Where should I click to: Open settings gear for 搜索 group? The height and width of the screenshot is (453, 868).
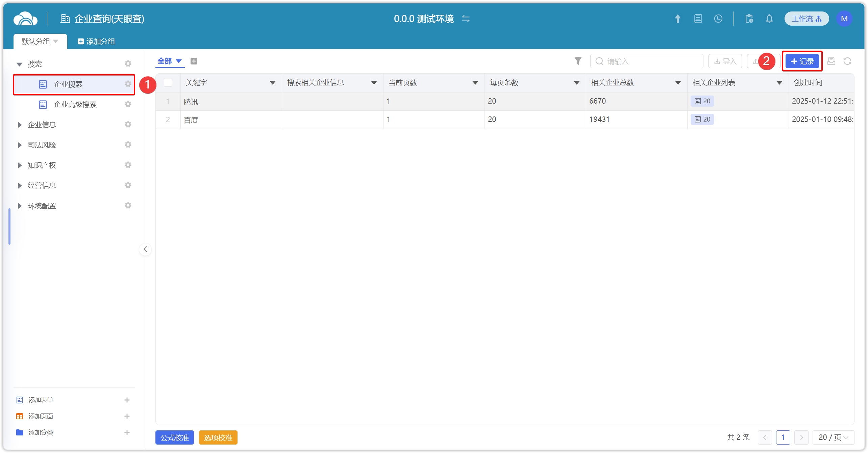128,63
